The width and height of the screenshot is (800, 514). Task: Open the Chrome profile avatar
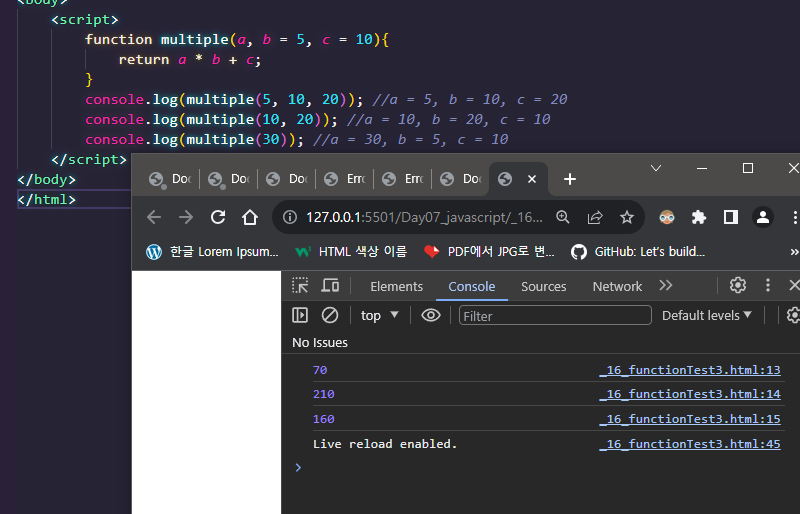763,217
